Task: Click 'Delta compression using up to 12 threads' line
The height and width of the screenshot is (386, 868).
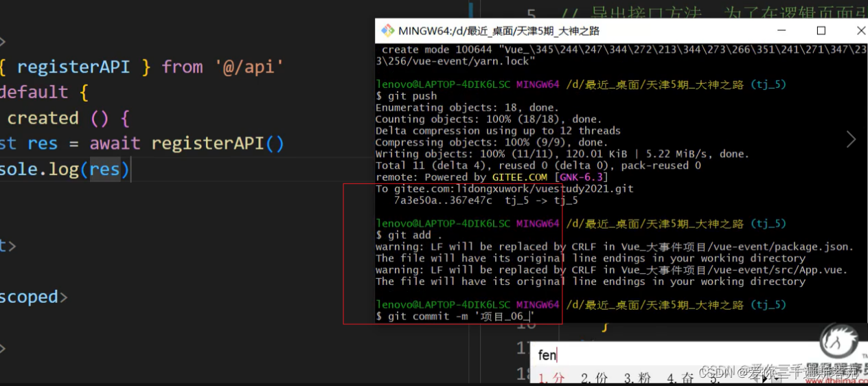Action: point(498,130)
